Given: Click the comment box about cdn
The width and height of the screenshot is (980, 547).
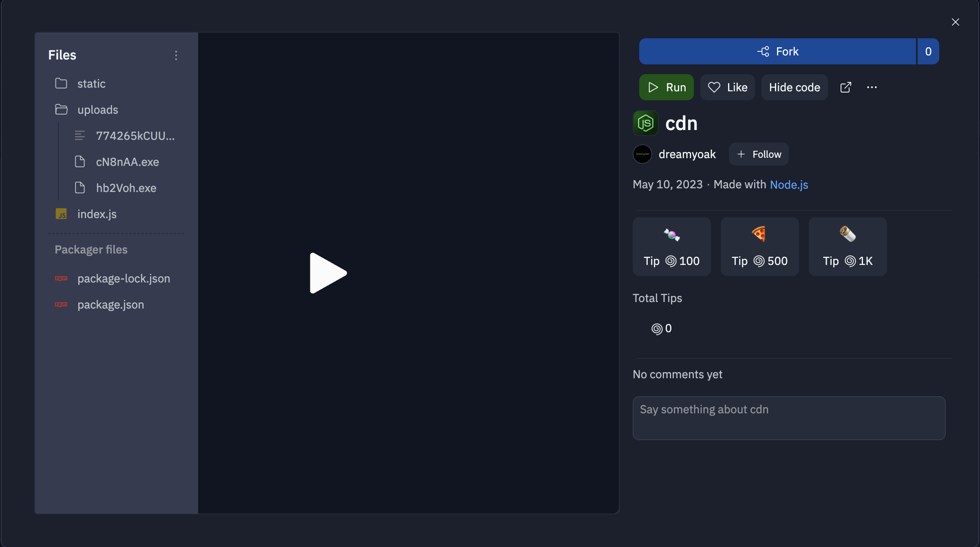Looking at the screenshot, I should (789, 418).
